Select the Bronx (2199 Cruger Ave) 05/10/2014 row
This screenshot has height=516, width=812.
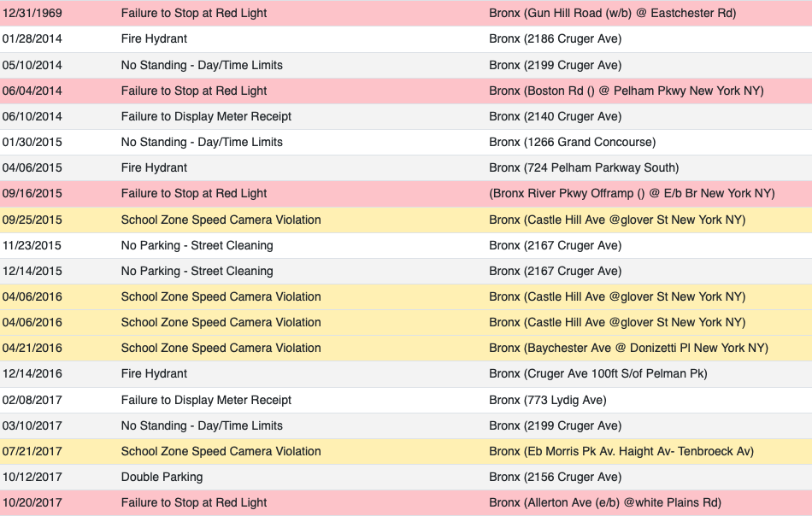point(406,65)
